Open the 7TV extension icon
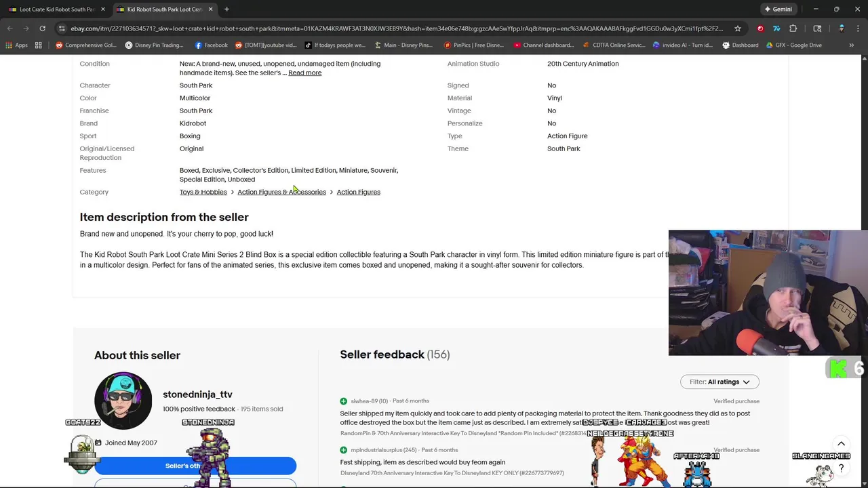This screenshot has width=868, height=488. point(776,28)
